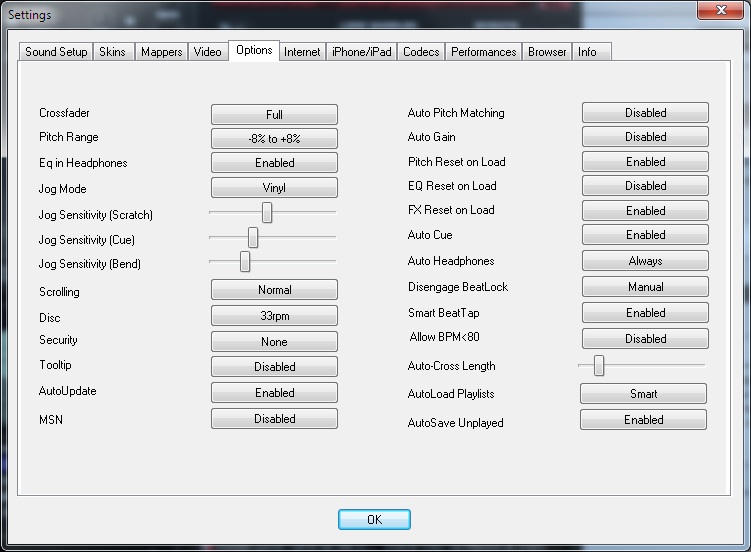The width and height of the screenshot is (751, 552).
Task: Open the Sound Setup tab
Action: (56, 52)
